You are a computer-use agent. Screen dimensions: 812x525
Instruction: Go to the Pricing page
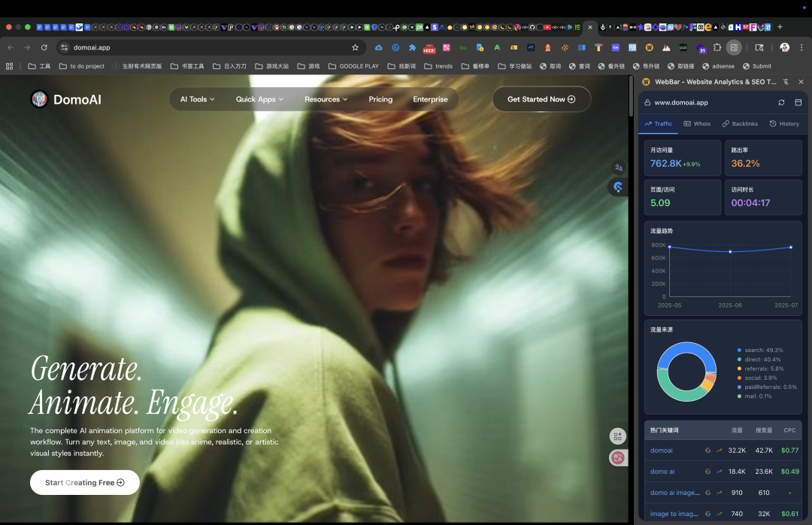(x=380, y=99)
